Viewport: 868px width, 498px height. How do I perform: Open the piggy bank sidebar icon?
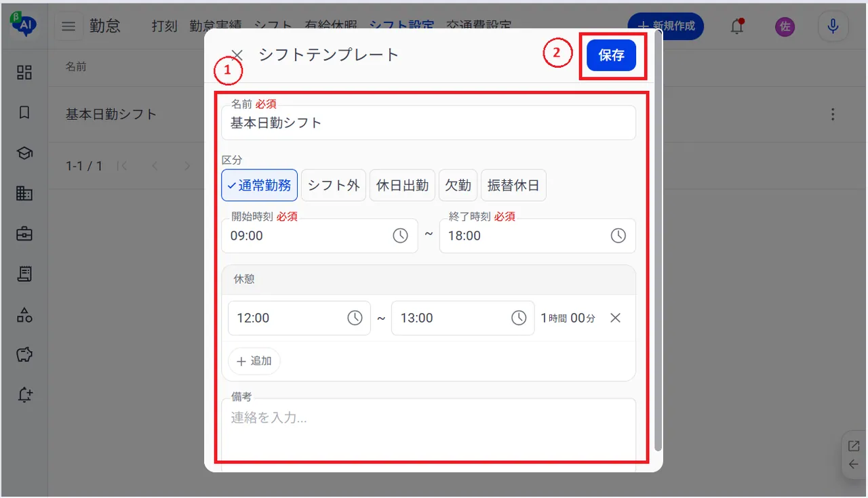[24, 354]
